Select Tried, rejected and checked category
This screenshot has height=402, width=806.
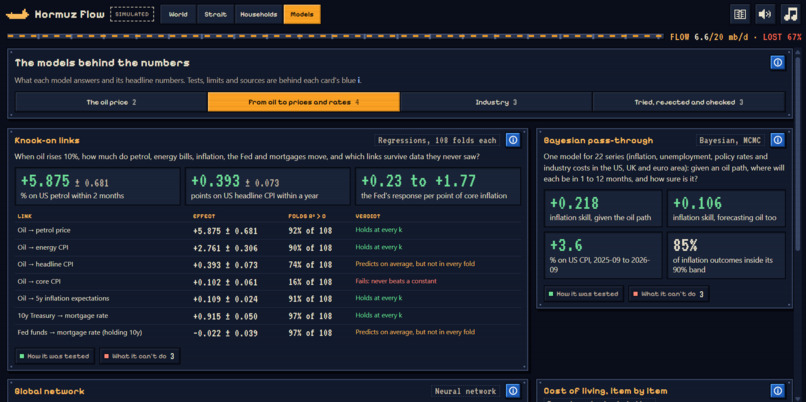pos(689,102)
